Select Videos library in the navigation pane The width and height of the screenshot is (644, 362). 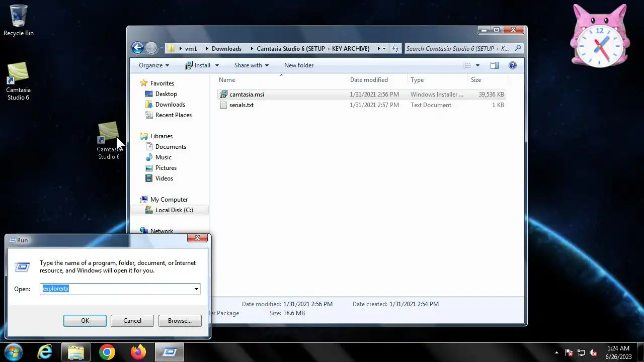(x=164, y=178)
